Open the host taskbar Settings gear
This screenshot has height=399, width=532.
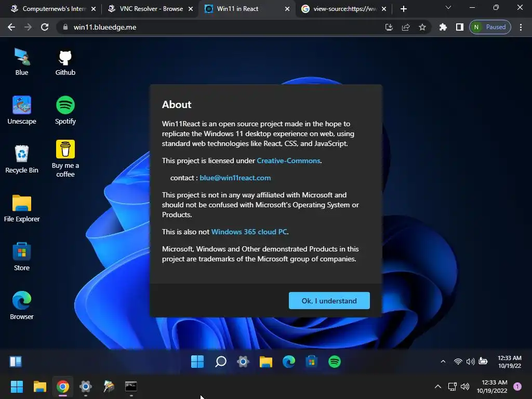pyautogui.click(x=86, y=387)
